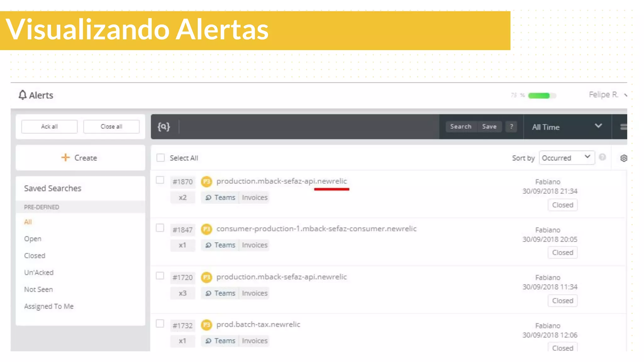This screenshot has height=362, width=644.
Task: Open the Sort by Occurred dropdown
Action: (567, 158)
